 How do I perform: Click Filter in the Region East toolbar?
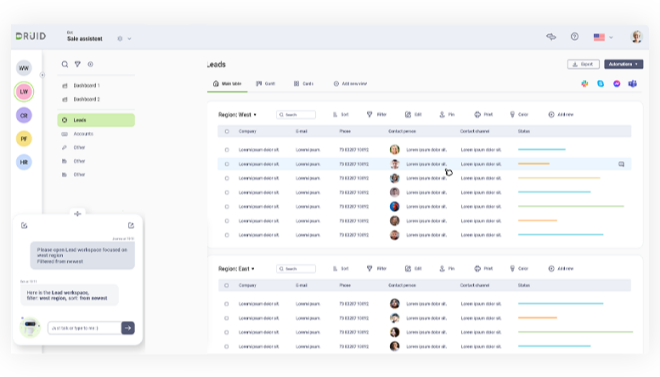click(376, 268)
